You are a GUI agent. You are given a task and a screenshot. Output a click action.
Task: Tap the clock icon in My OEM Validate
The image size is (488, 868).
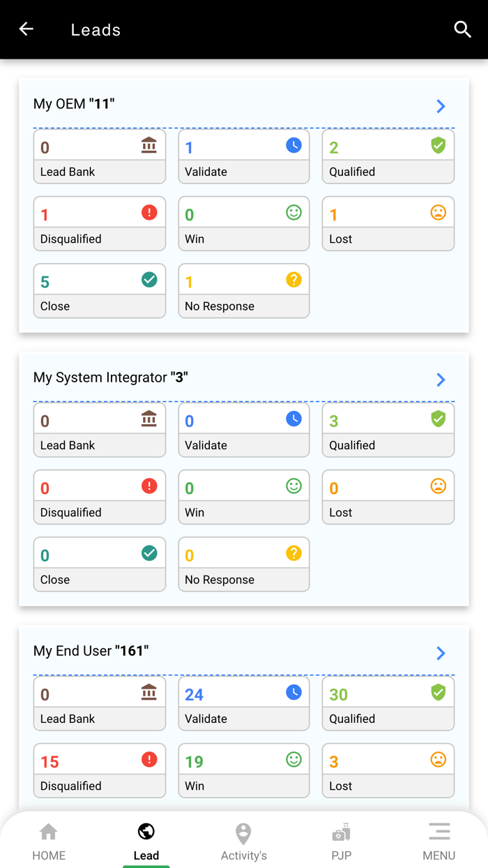tap(293, 145)
